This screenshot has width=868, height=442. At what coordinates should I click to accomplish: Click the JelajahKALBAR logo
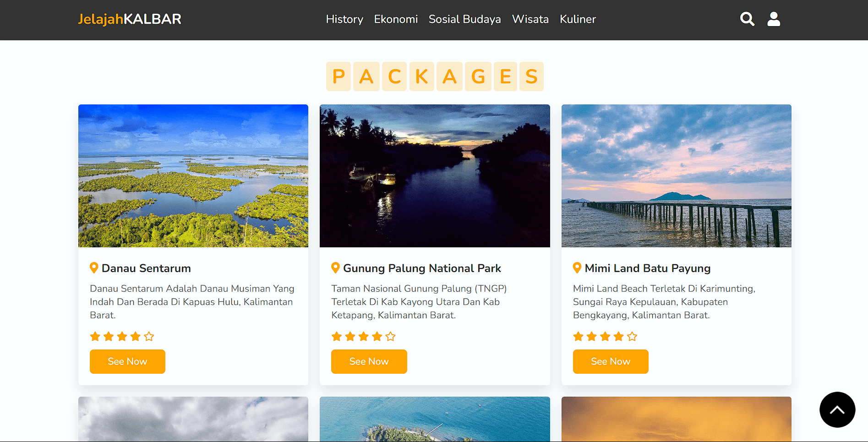coord(130,19)
